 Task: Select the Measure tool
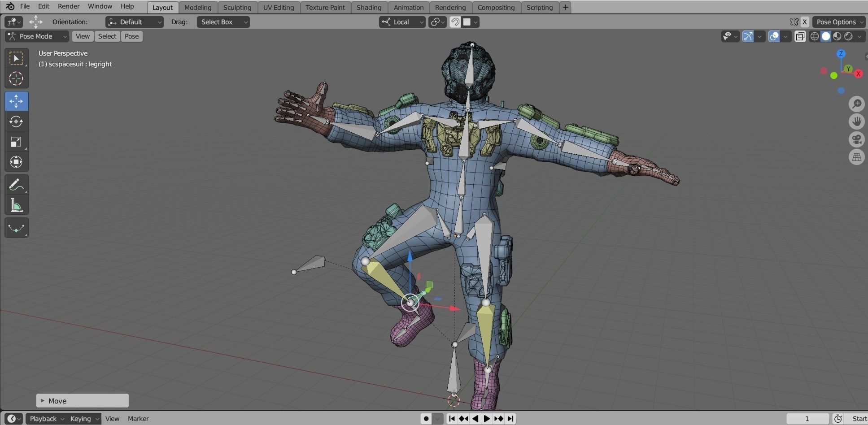coord(16,204)
